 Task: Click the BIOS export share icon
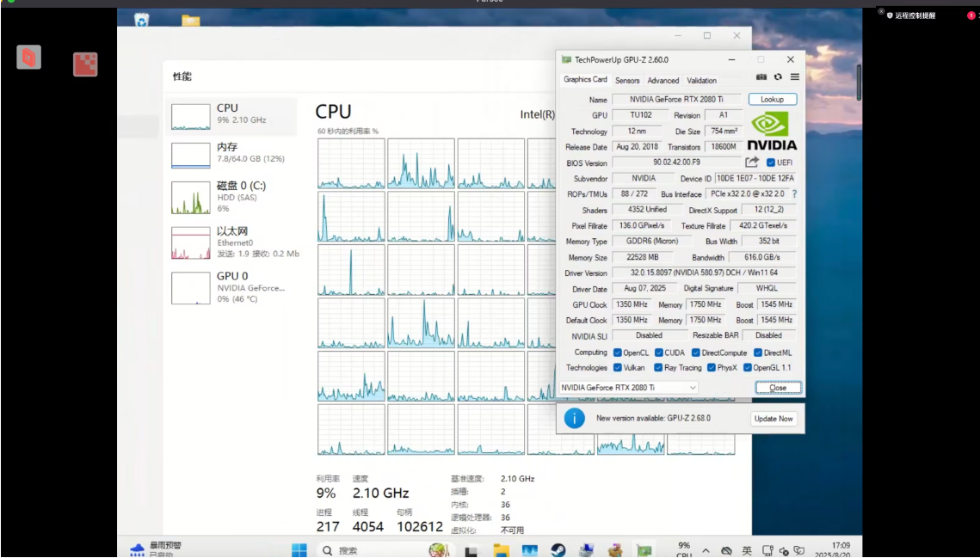pos(752,162)
